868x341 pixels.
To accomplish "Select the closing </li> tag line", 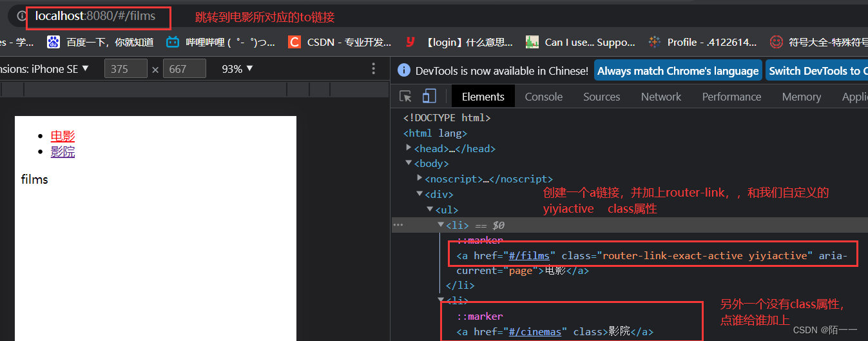I will pyautogui.click(x=460, y=286).
